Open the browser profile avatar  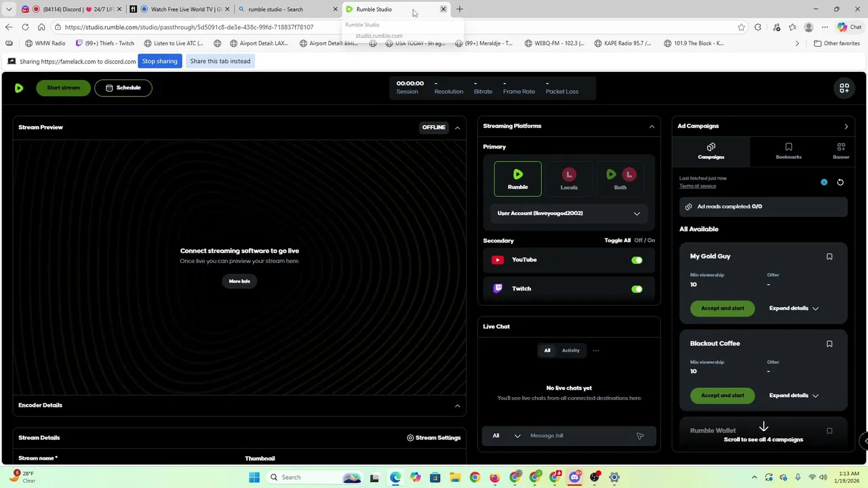[x=808, y=27]
